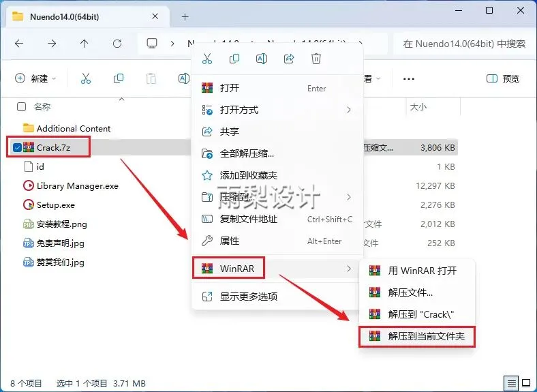Sort by the 大小 column header
The width and height of the screenshot is (537, 392).
[x=418, y=107]
